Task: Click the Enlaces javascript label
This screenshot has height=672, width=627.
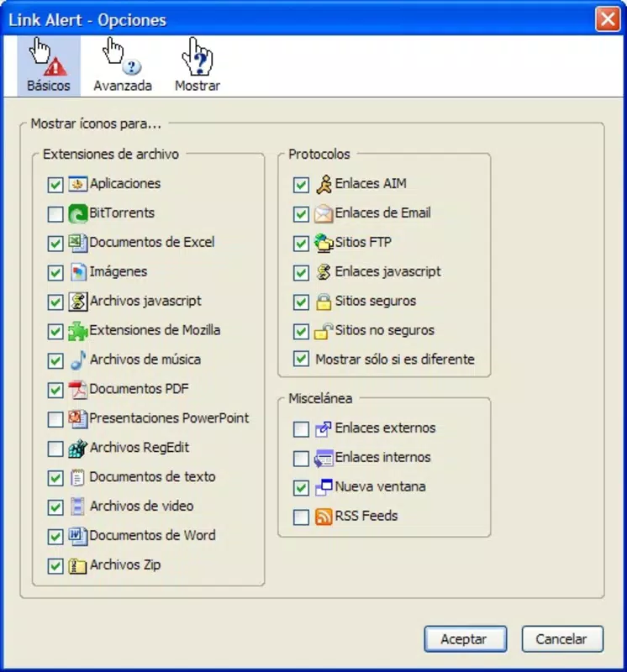Action: [x=387, y=271]
